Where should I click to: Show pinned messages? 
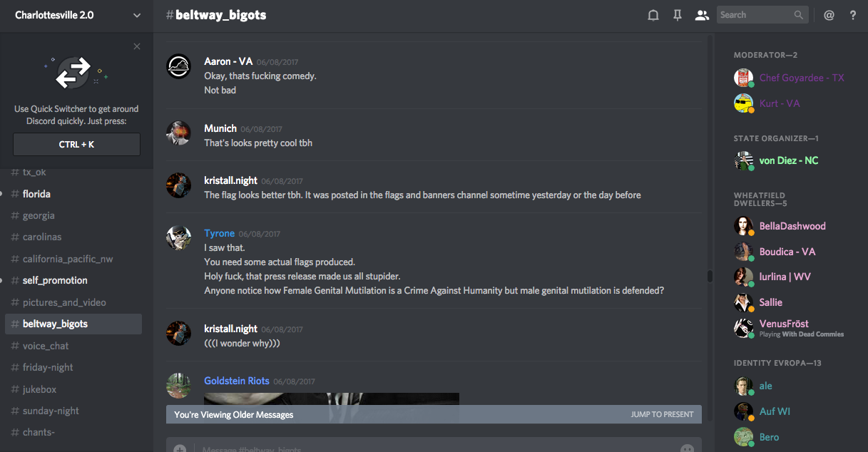(x=678, y=15)
